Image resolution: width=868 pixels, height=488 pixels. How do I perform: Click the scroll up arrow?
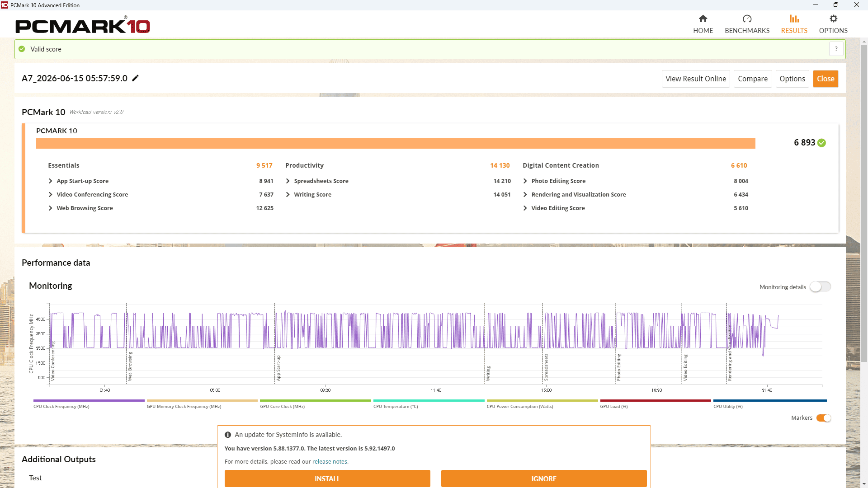pyautogui.click(x=864, y=42)
